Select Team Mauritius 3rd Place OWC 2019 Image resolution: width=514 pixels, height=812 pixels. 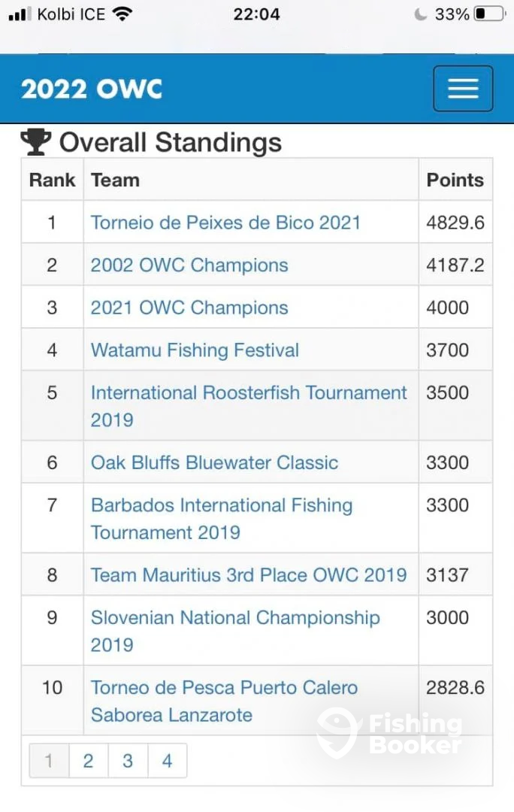[x=249, y=575]
